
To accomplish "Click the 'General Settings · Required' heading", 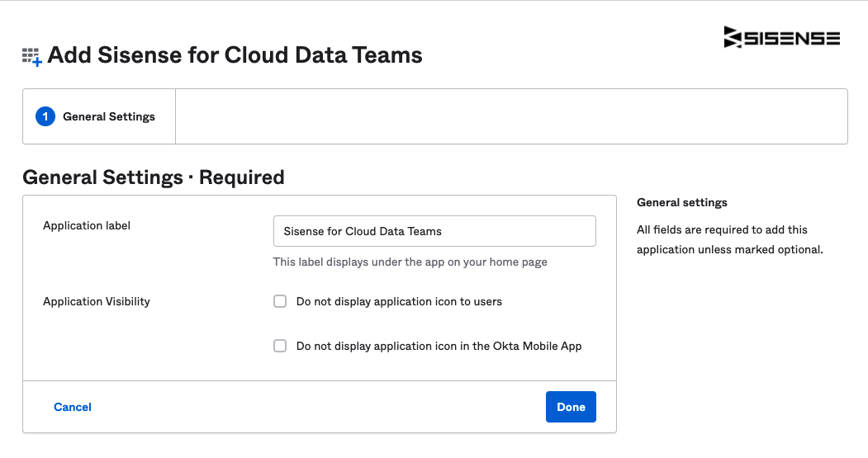I will [154, 177].
